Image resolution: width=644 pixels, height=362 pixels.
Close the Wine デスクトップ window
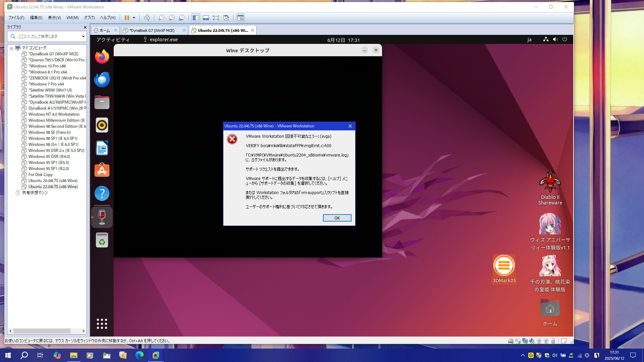[376, 50]
